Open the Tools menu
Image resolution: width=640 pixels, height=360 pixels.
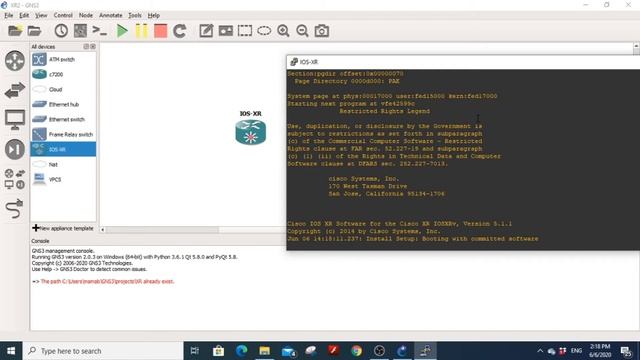click(x=135, y=16)
